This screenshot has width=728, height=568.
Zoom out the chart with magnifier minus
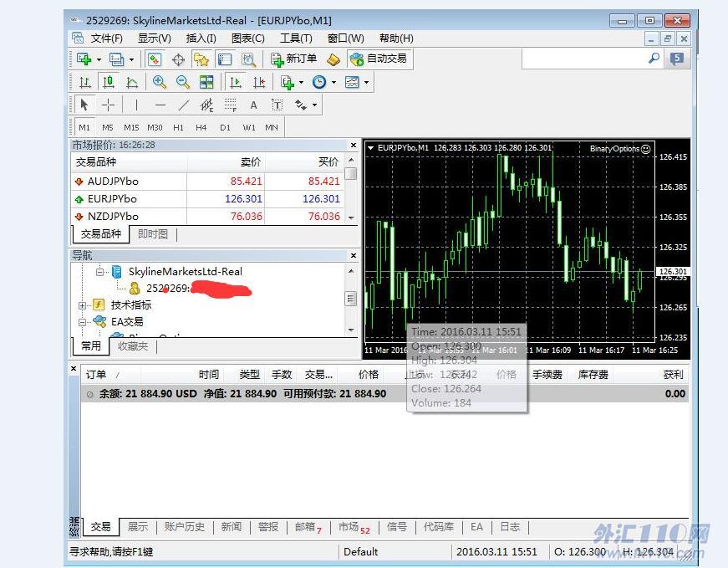(x=183, y=82)
